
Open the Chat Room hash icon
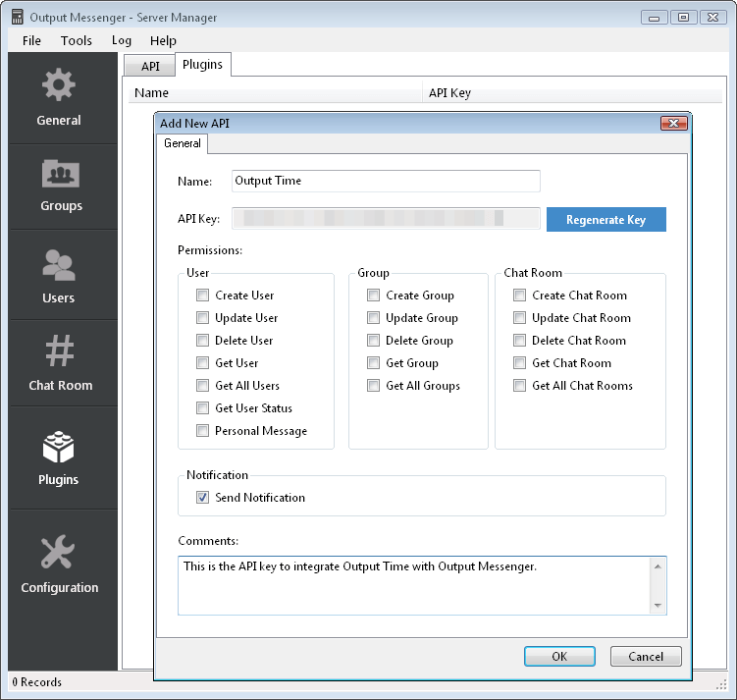tap(60, 350)
